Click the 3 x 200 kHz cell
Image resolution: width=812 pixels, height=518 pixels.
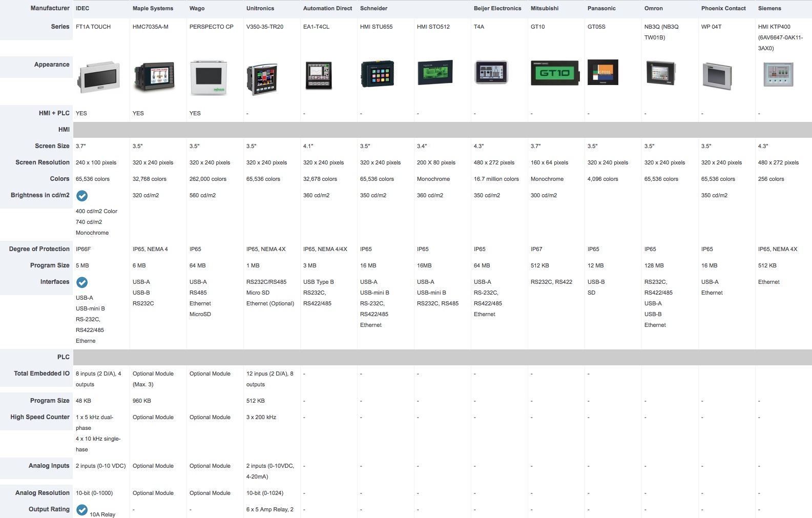click(261, 417)
